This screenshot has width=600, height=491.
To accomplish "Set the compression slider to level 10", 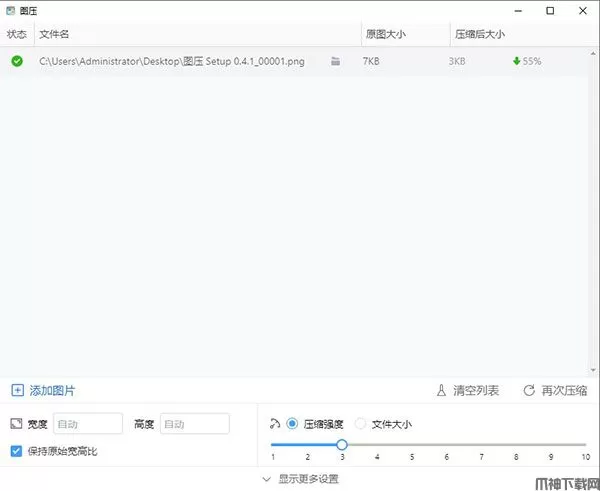I will tap(585, 445).
